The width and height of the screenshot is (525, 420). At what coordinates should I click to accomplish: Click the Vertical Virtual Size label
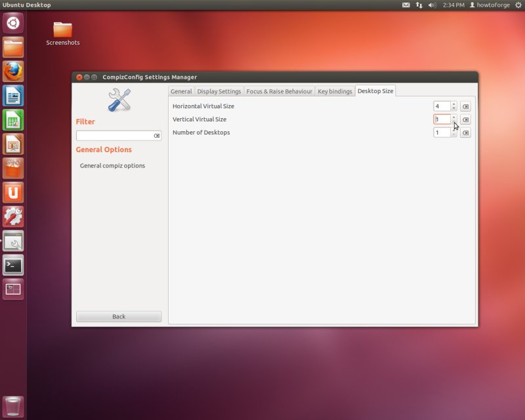(199, 119)
